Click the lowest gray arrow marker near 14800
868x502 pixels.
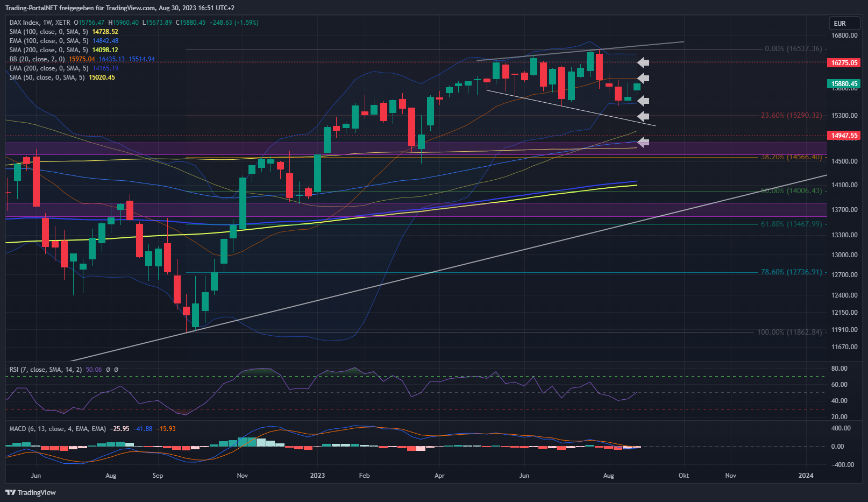tap(643, 142)
